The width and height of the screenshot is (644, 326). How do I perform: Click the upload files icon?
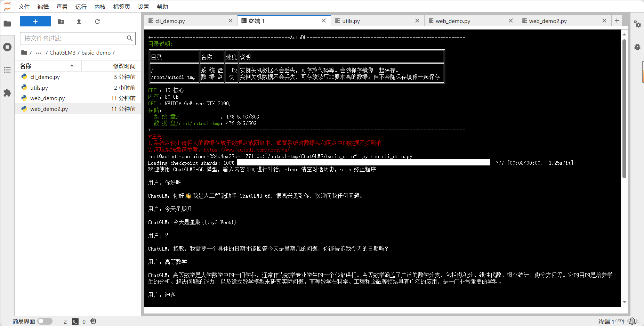79,22
